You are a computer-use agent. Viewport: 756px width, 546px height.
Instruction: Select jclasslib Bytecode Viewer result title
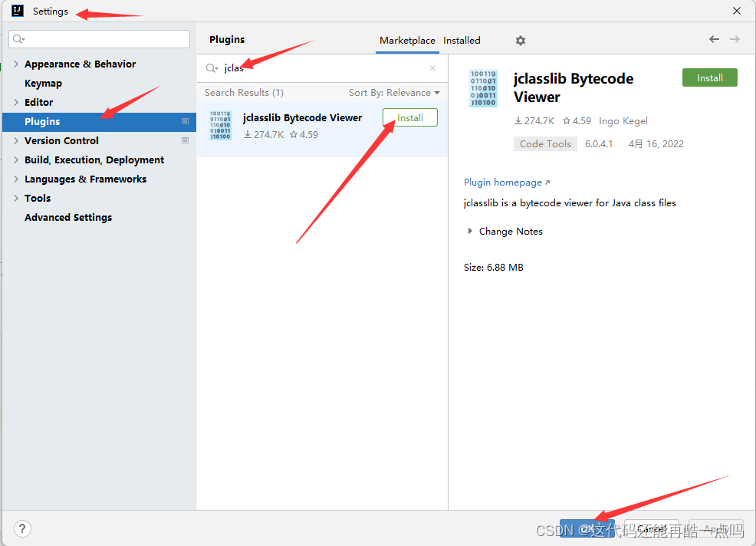coord(302,117)
